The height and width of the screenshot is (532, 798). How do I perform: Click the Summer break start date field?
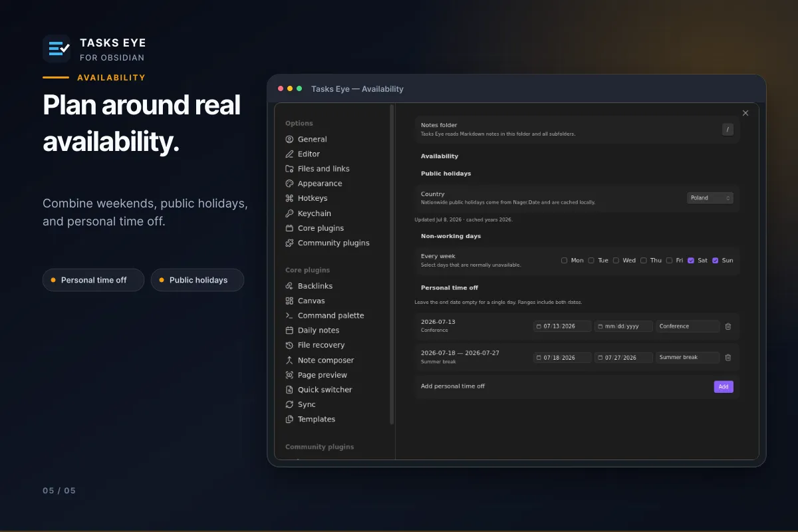pos(563,358)
